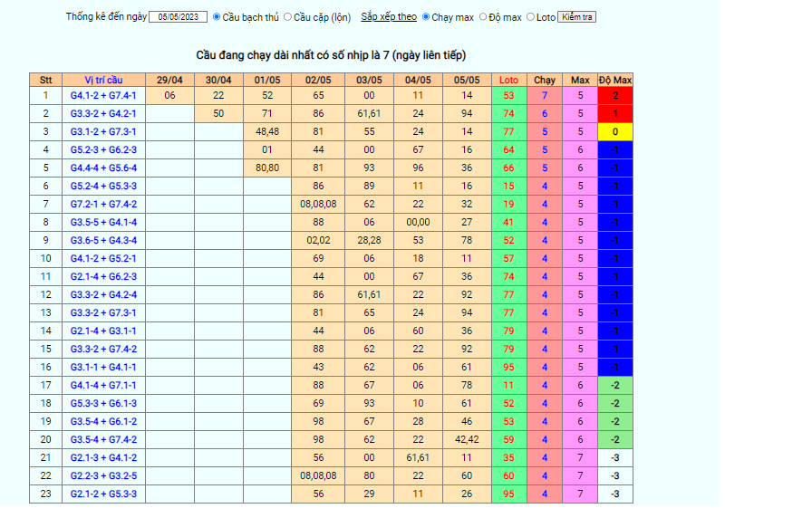Choose 'Độ max' sort radio button
Viewport: 812px width, 518px height.
click(x=483, y=17)
